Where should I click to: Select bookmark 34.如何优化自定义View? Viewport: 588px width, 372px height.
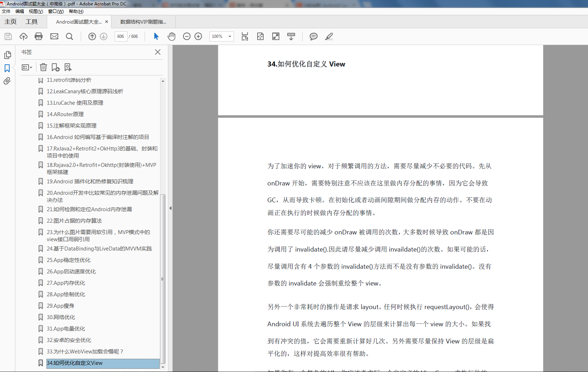click(103, 363)
